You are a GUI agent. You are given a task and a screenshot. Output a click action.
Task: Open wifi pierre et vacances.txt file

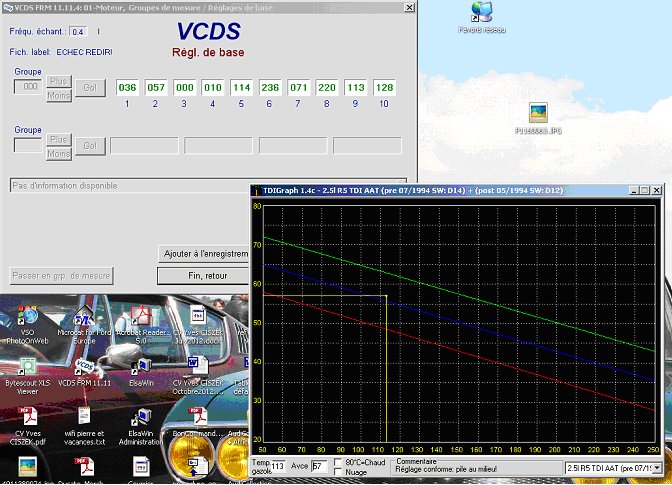[84, 417]
